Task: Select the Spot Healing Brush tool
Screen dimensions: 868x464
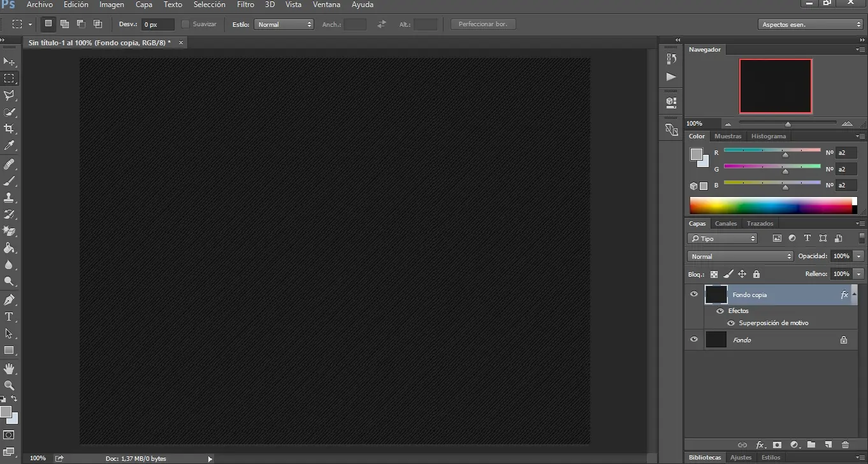Action: [9, 164]
